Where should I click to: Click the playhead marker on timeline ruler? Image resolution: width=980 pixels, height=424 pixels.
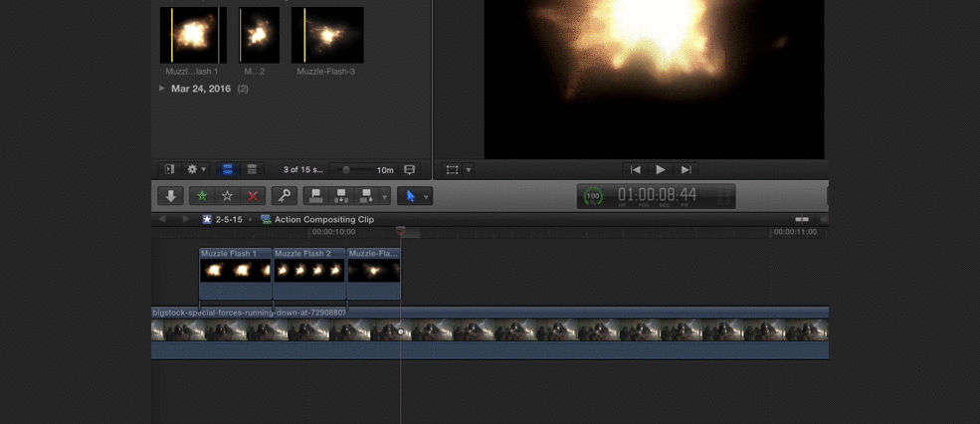click(x=401, y=231)
